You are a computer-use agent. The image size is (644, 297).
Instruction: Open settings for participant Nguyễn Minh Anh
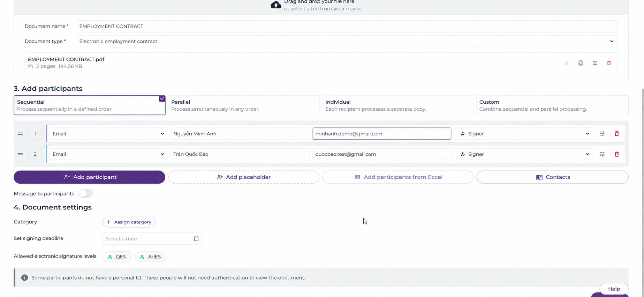pos(602,134)
